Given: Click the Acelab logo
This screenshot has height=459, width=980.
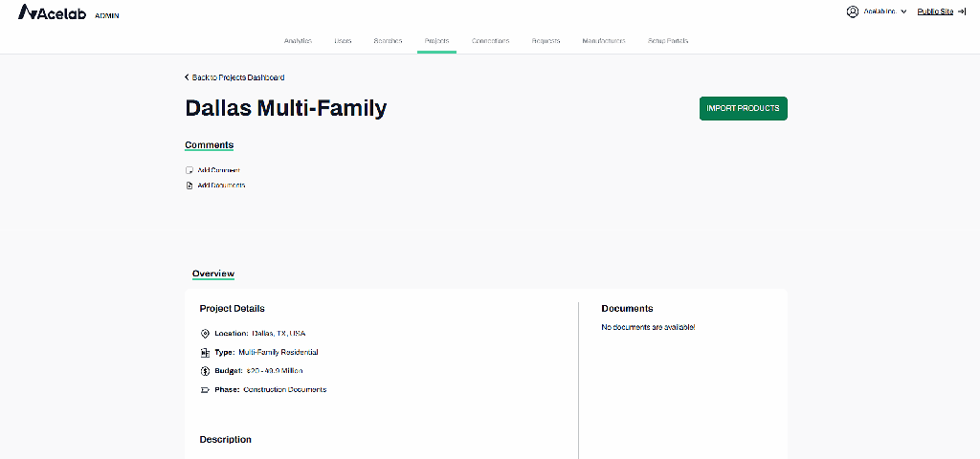Looking at the screenshot, I should [x=56, y=13].
